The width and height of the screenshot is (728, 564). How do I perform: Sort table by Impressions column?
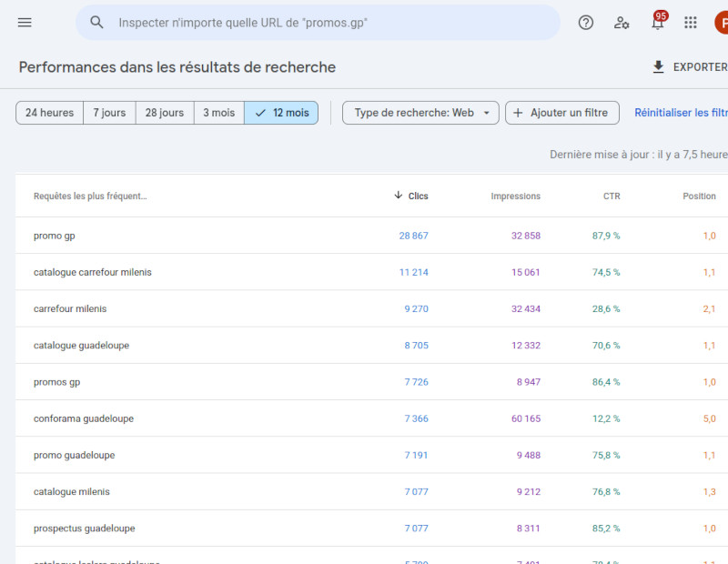515,196
